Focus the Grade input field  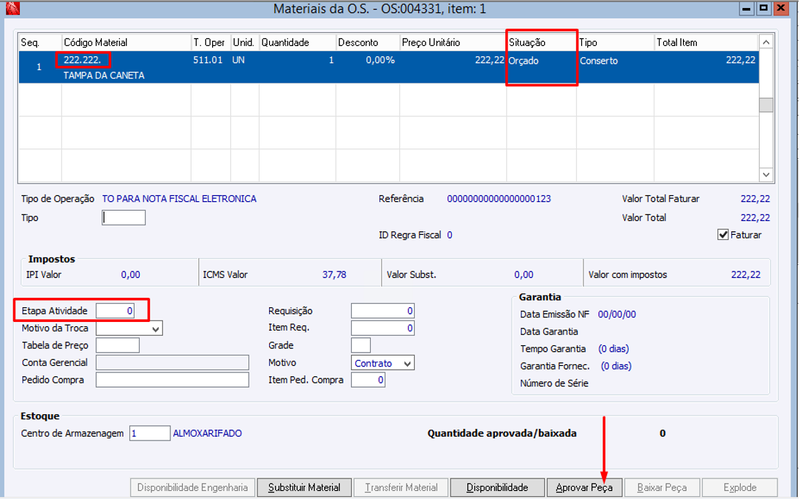coord(361,345)
